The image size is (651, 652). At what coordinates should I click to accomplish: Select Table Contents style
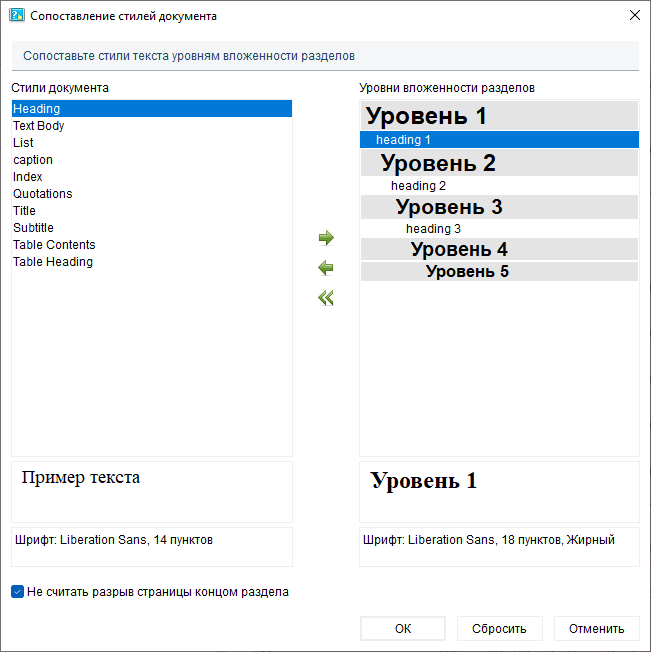(54, 245)
